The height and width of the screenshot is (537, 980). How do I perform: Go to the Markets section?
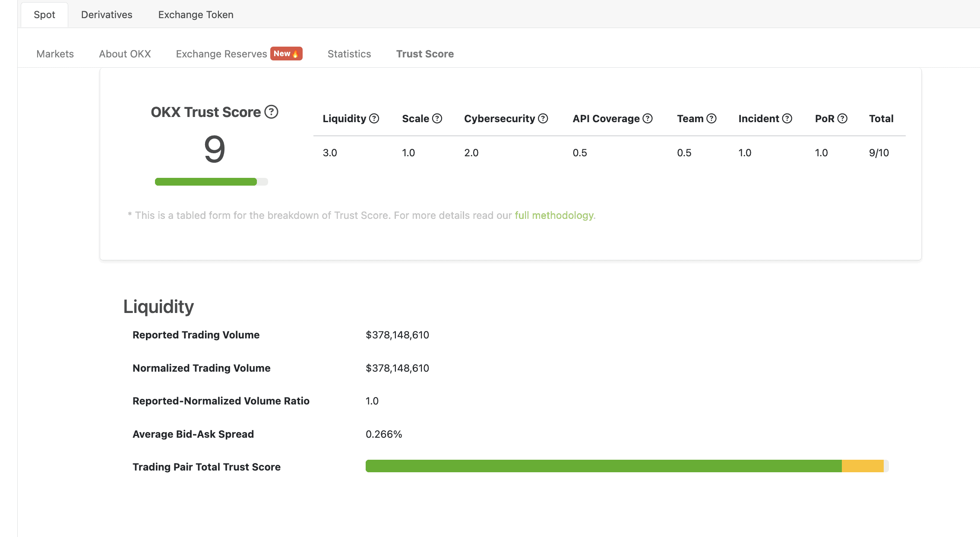point(55,54)
